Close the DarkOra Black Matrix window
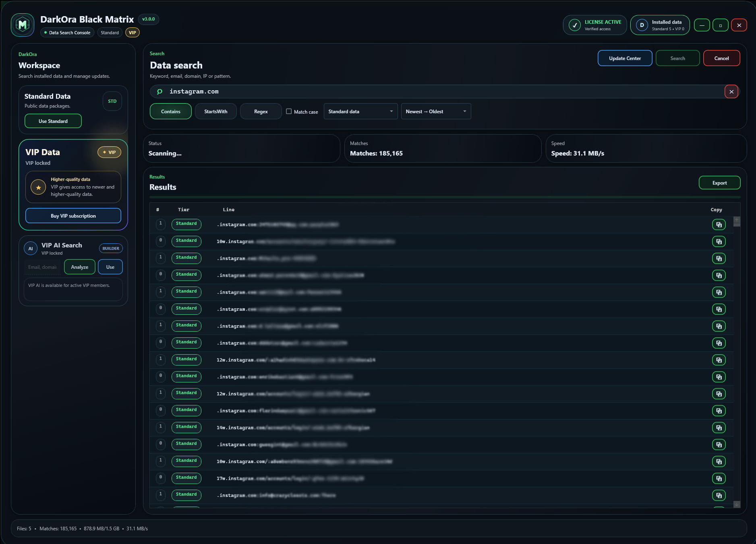This screenshot has width=756, height=544. pyautogui.click(x=739, y=25)
